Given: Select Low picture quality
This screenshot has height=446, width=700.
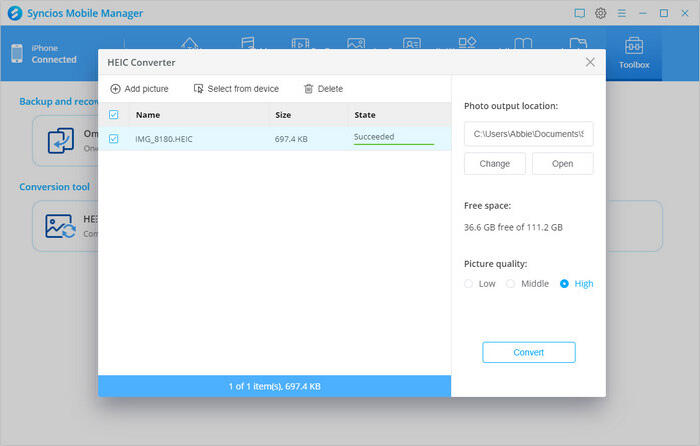Looking at the screenshot, I should pyautogui.click(x=469, y=284).
